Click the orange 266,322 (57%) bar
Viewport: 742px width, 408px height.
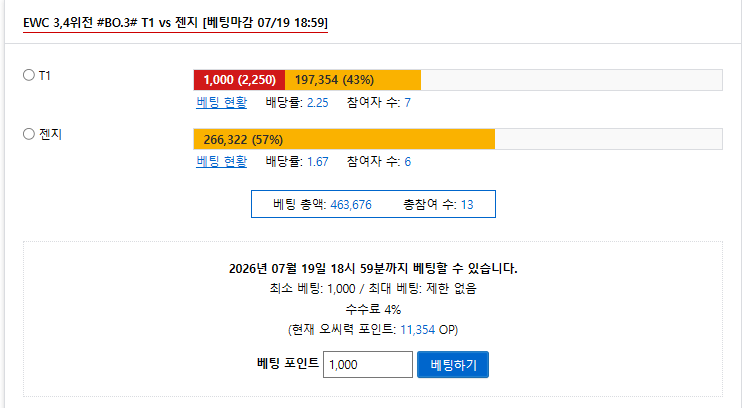point(344,139)
